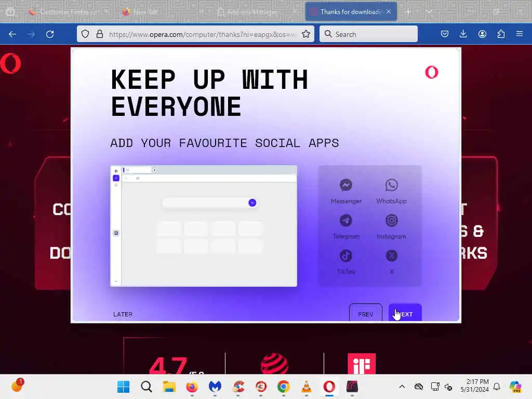Open the Save to Pocket icon

445,34
